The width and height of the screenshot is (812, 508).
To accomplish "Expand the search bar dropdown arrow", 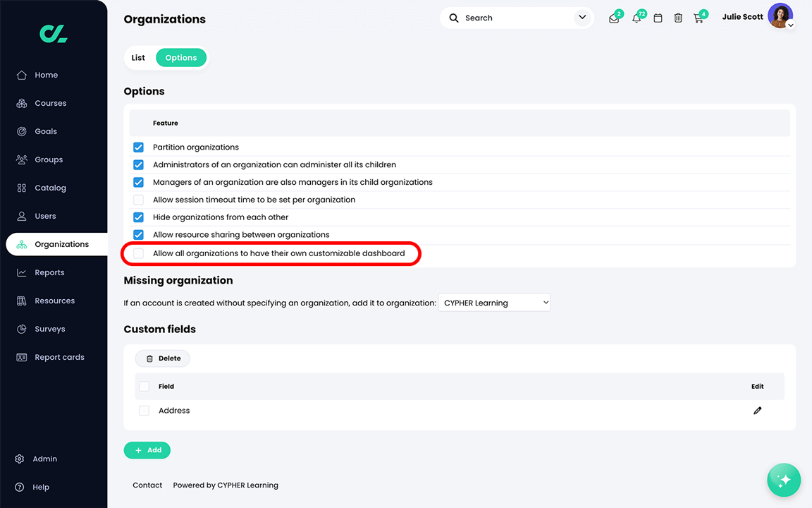I will pyautogui.click(x=582, y=18).
